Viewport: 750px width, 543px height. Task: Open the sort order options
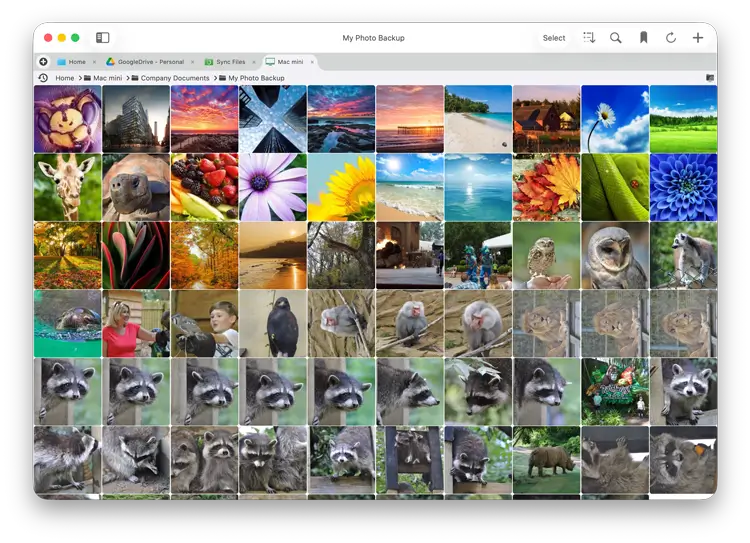click(x=589, y=38)
